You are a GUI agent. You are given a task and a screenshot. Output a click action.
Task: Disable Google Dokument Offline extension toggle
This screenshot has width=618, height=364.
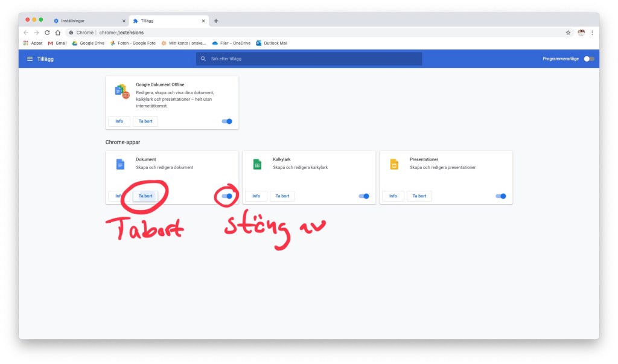point(227,121)
